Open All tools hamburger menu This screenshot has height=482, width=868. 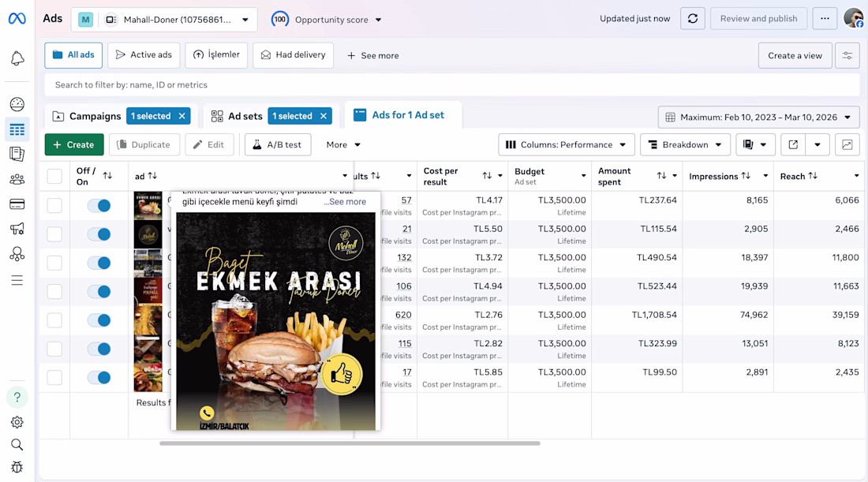[x=17, y=280]
